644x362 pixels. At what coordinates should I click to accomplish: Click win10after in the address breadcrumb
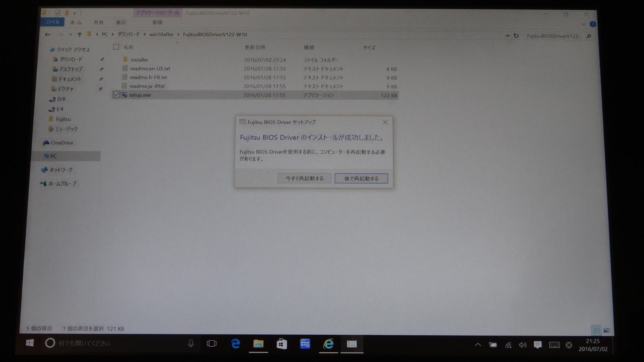(x=161, y=35)
